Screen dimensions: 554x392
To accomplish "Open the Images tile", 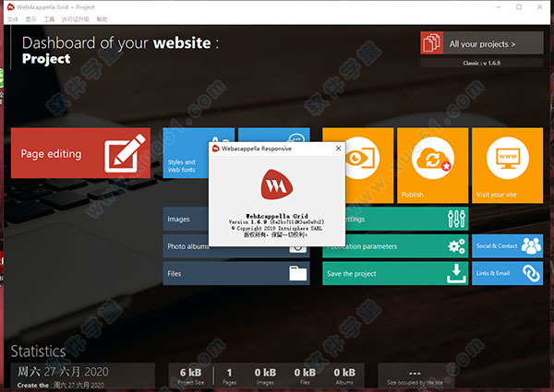I will pyautogui.click(x=186, y=219).
